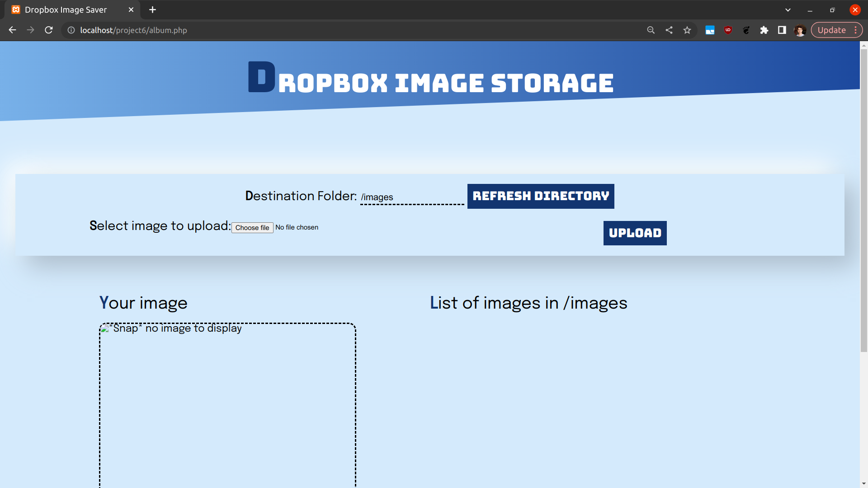
Task: Open the Extensions puzzle piece menu
Action: coord(764,30)
